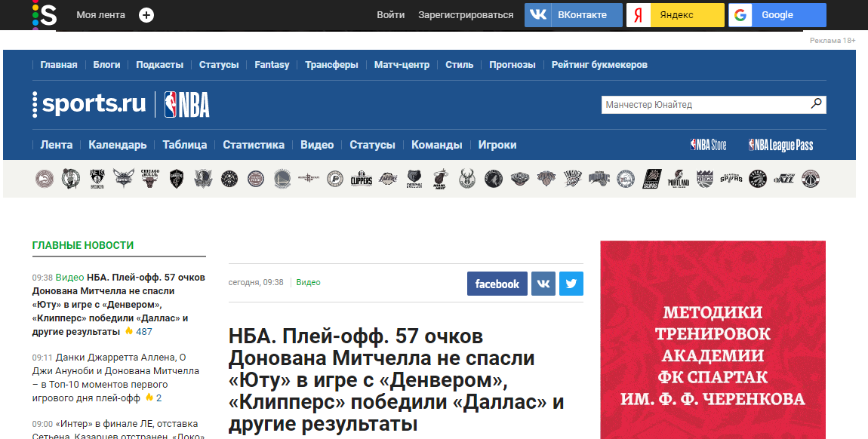
Task: Select the Phoenix Suns logo
Action: (x=652, y=179)
